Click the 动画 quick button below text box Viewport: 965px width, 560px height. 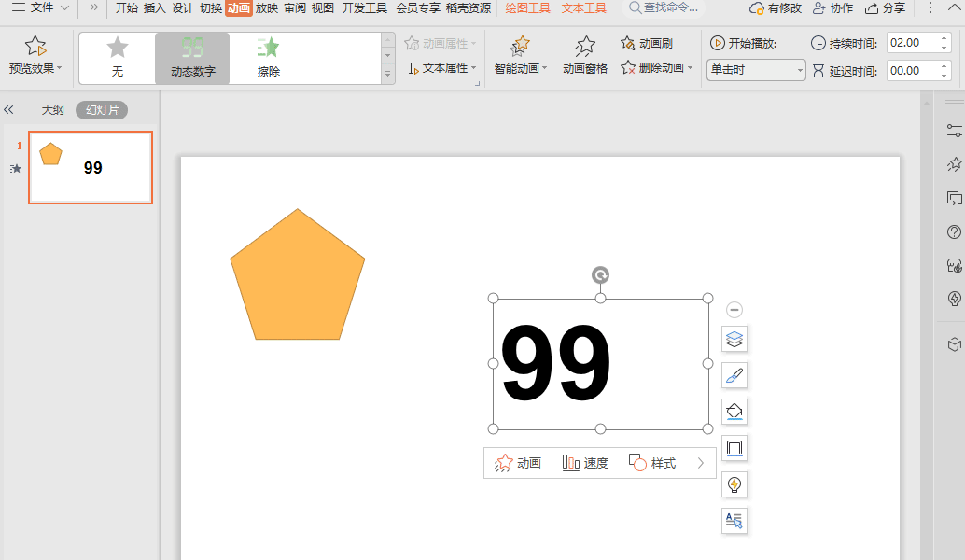pos(518,463)
